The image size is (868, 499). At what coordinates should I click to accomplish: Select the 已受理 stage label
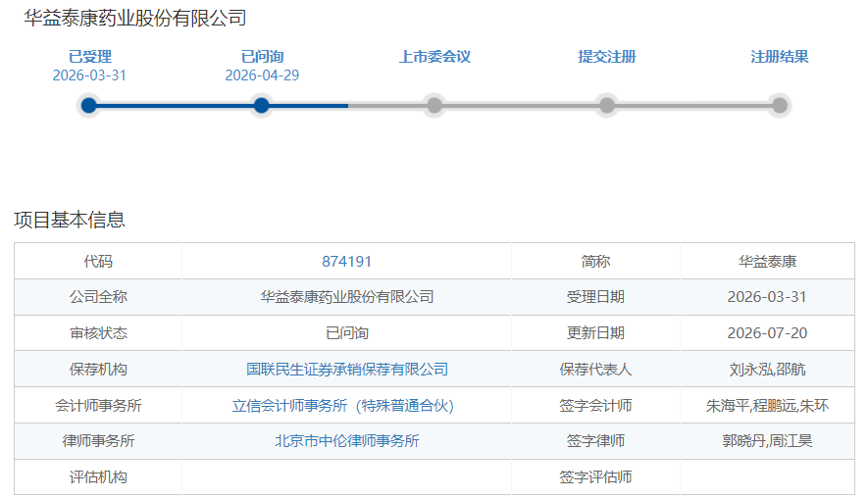click(89, 57)
